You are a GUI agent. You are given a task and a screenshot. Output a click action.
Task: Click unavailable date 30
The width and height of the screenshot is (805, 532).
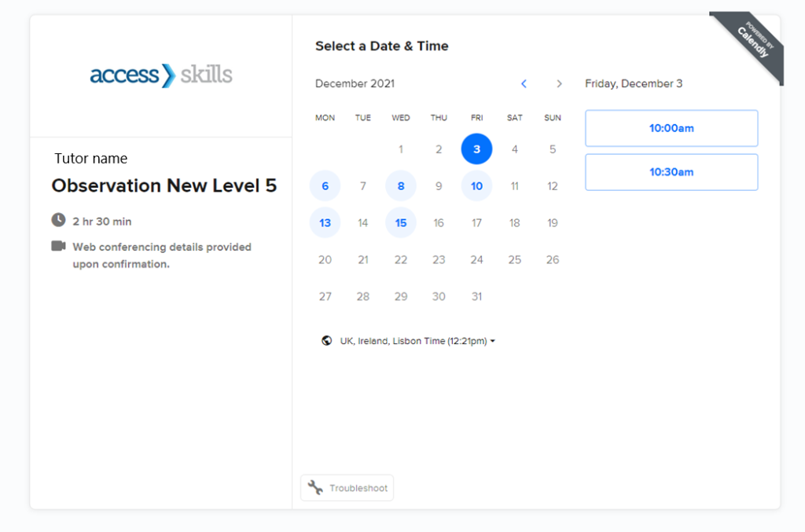tap(439, 296)
